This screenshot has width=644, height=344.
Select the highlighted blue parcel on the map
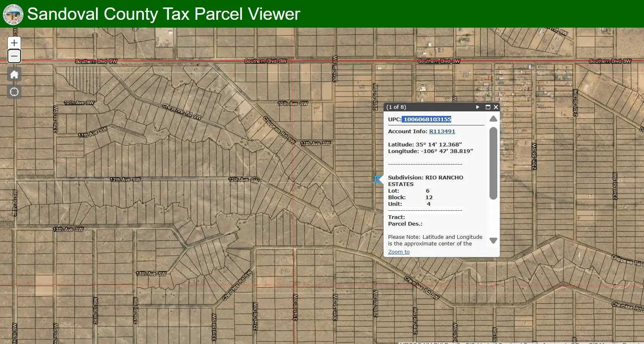(378, 179)
